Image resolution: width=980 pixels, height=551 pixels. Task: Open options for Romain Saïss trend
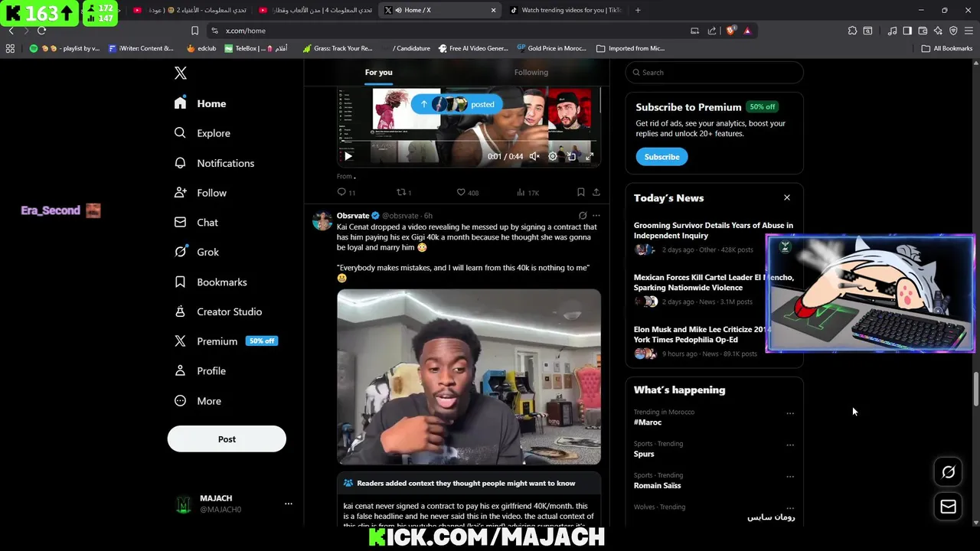789,477
